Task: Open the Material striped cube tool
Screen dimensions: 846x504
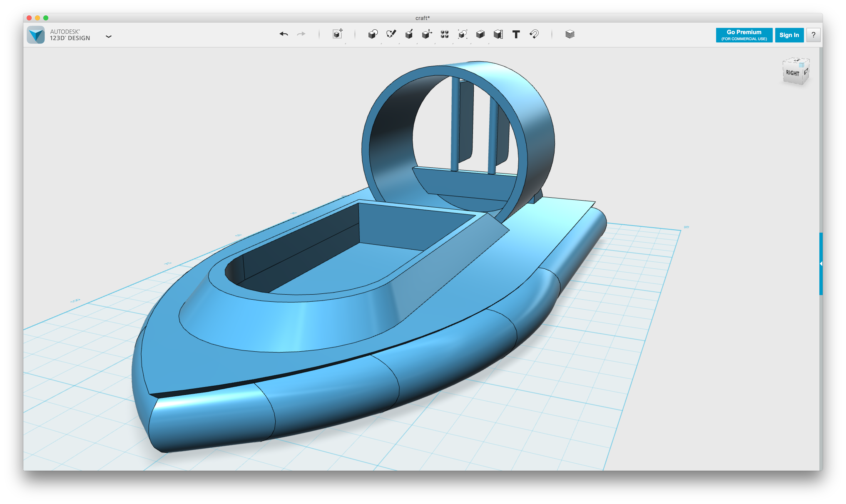Action: click(x=570, y=34)
